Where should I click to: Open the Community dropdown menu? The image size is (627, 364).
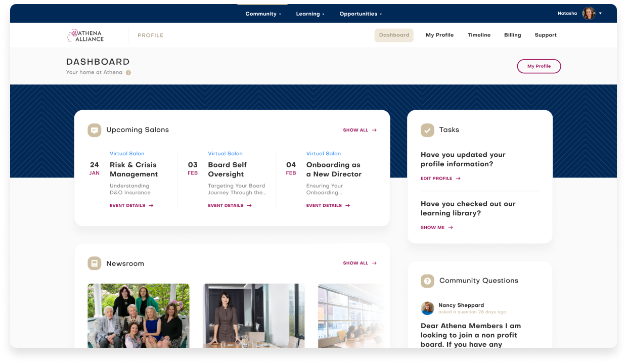(x=263, y=14)
